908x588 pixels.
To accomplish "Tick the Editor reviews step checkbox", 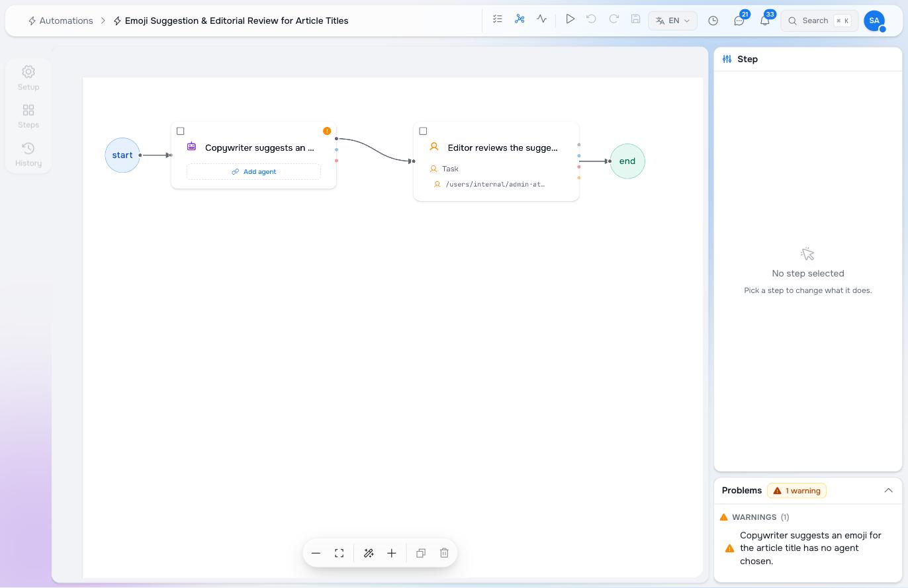I will [423, 131].
